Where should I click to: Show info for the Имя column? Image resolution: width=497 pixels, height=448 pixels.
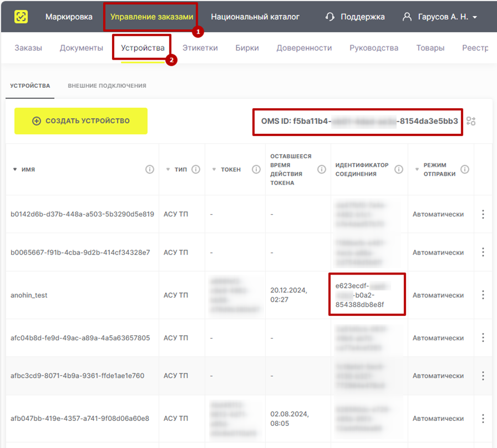click(150, 169)
